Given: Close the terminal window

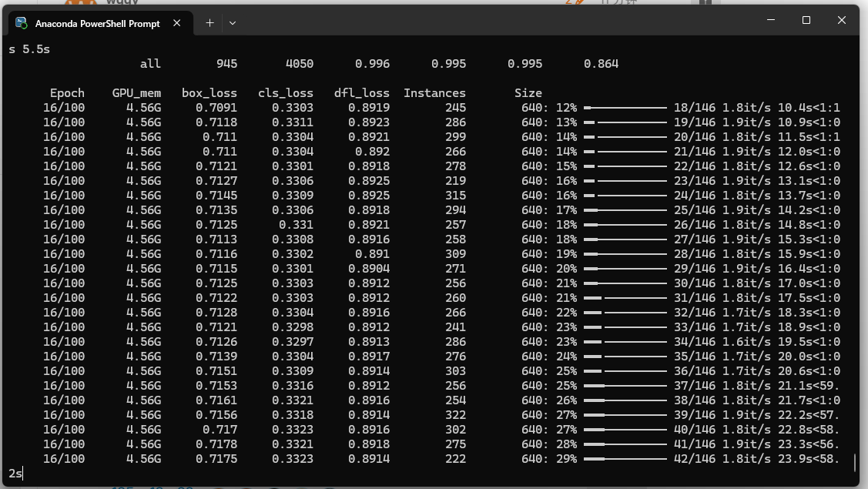Looking at the screenshot, I should (841, 20).
